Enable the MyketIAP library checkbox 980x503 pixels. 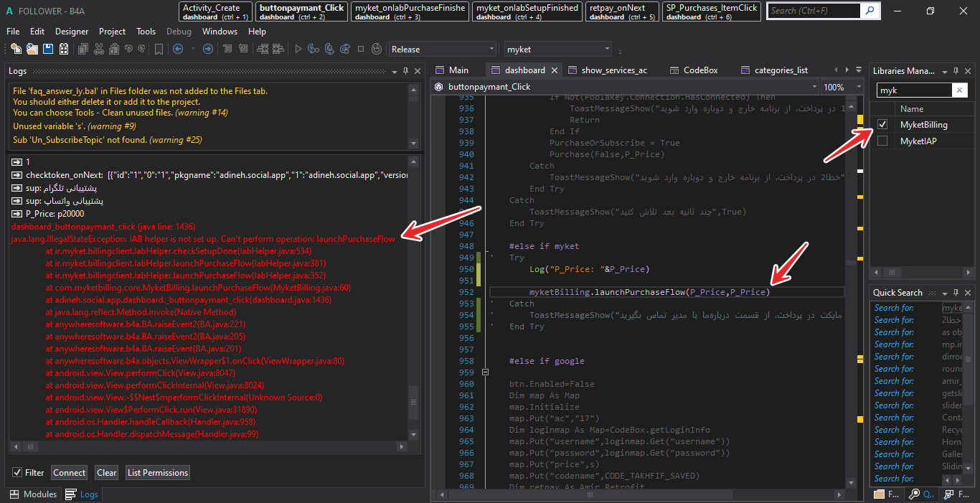(882, 141)
